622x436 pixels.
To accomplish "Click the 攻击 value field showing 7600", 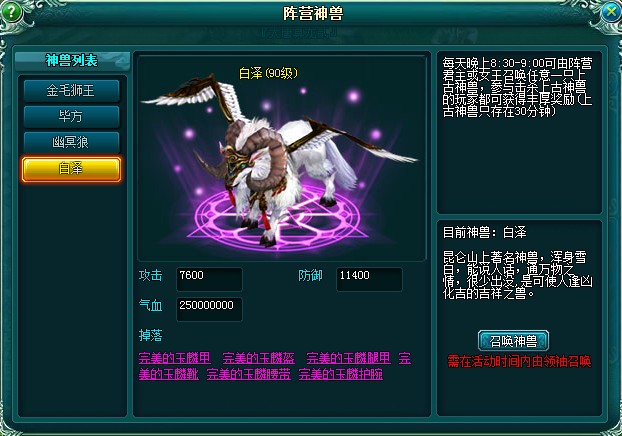I will pyautogui.click(x=209, y=279).
